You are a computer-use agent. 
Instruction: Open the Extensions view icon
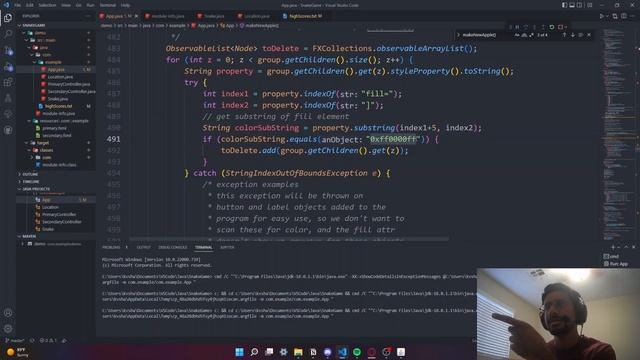coord(8,82)
